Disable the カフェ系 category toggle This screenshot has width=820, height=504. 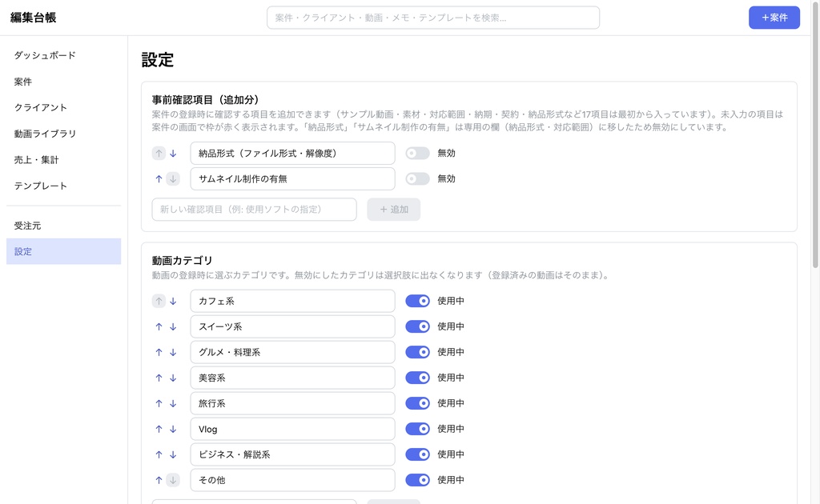coord(417,301)
